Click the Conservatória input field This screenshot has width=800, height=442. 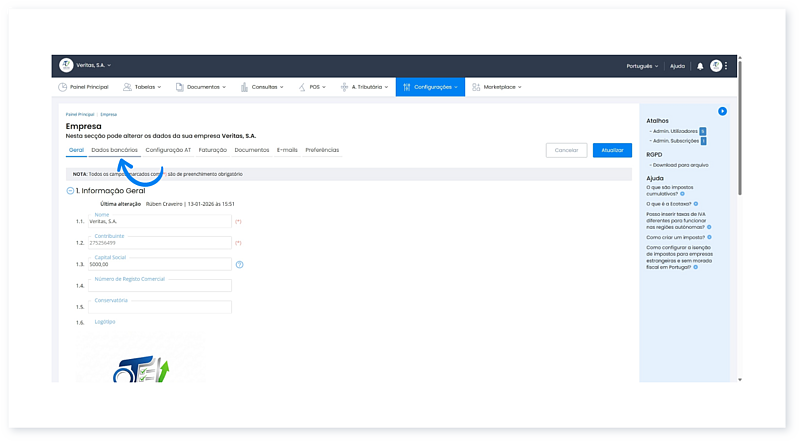(160, 307)
